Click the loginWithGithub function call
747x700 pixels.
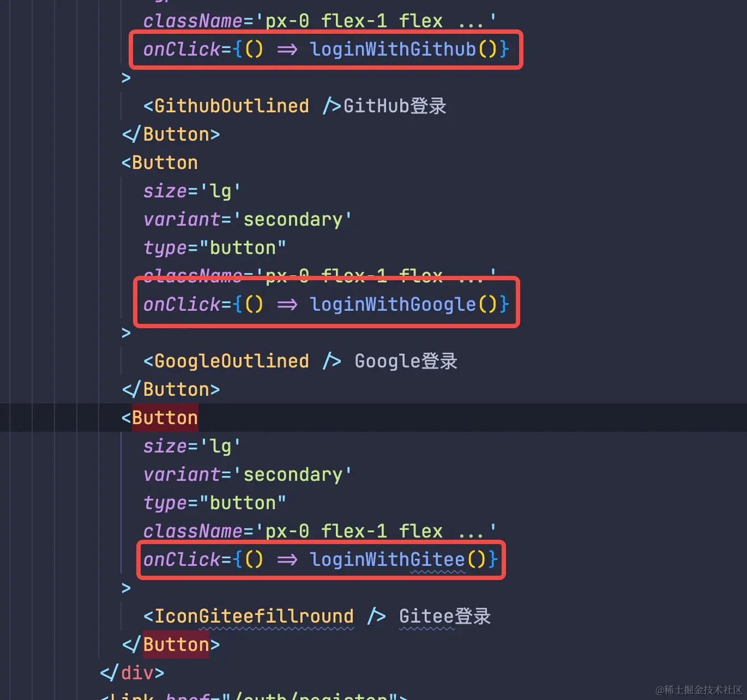[x=393, y=49]
